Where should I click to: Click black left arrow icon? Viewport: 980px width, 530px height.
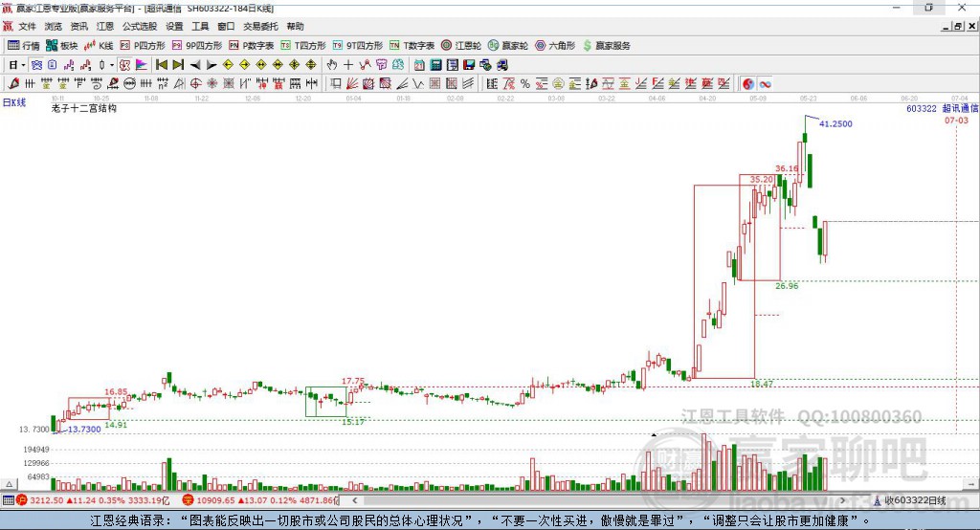click(195, 65)
